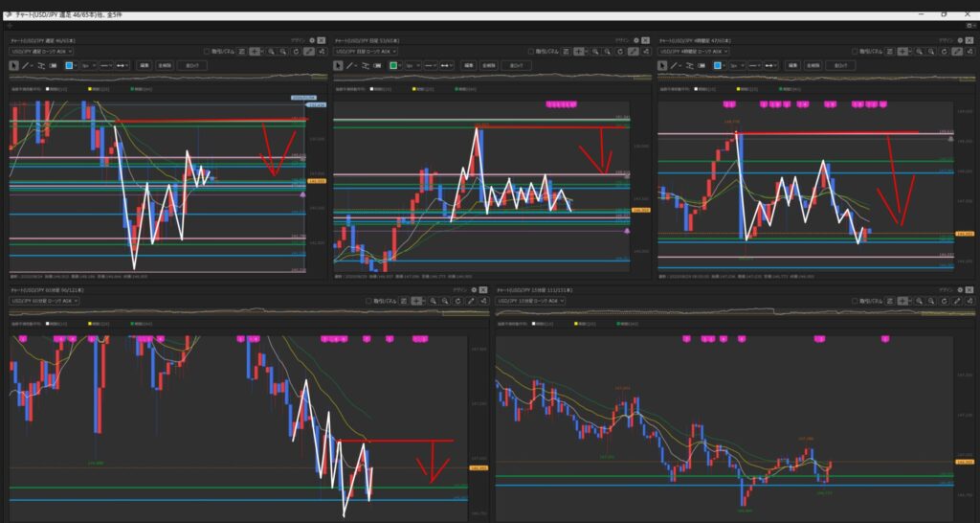The height and width of the screenshot is (523, 980).
Task: Click 全ロック button in weekly chart
Action: 191,65
